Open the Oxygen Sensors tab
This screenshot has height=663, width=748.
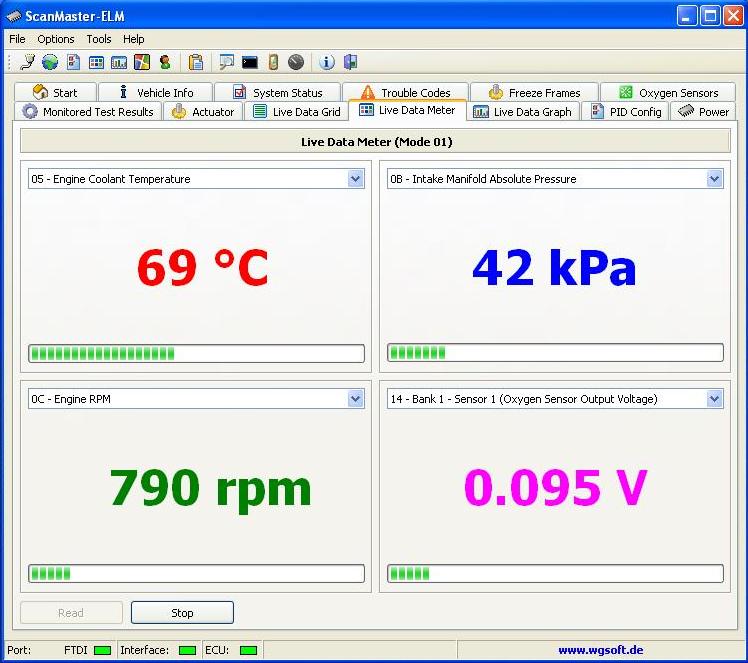pyautogui.click(x=668, y=92)
